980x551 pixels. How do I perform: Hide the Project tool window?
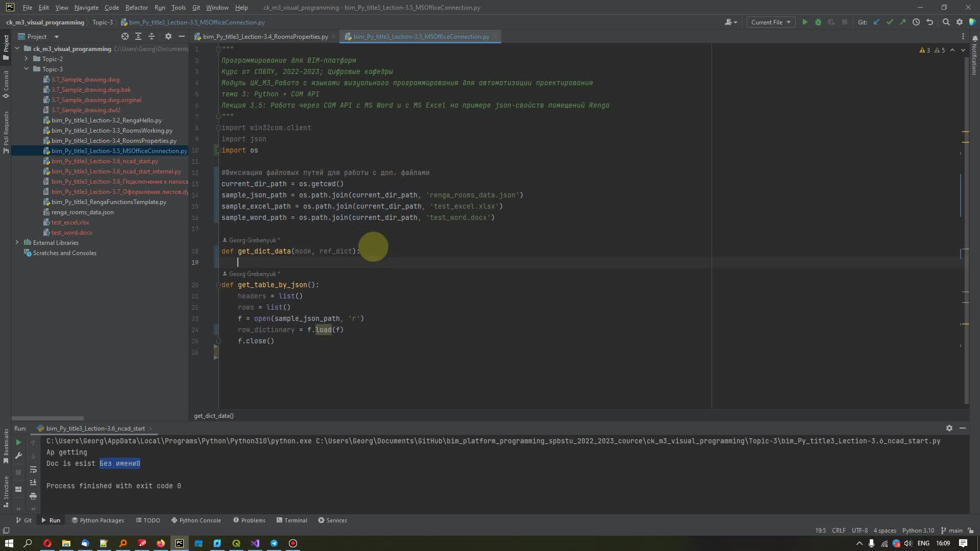181,36
